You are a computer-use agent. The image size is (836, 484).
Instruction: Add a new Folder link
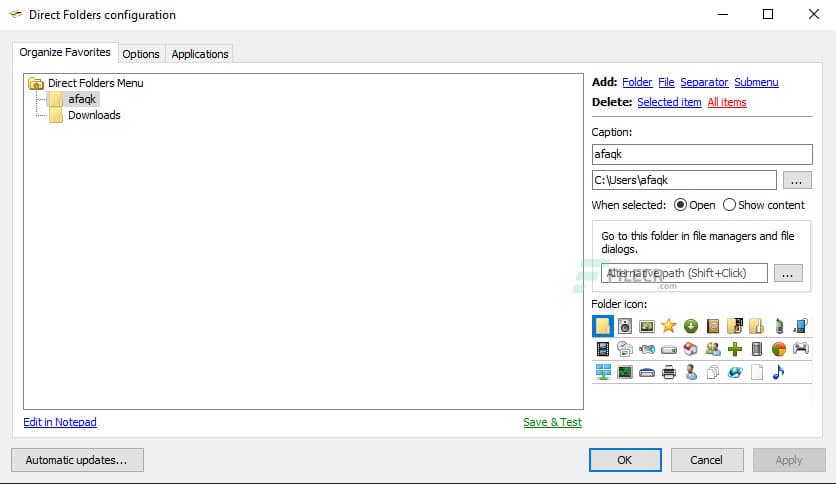pos(637,82)
